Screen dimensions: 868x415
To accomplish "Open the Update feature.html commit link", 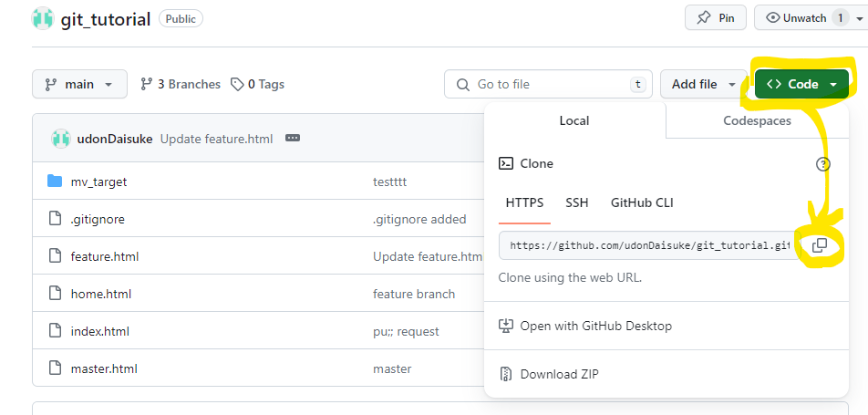I will [216, 139].
